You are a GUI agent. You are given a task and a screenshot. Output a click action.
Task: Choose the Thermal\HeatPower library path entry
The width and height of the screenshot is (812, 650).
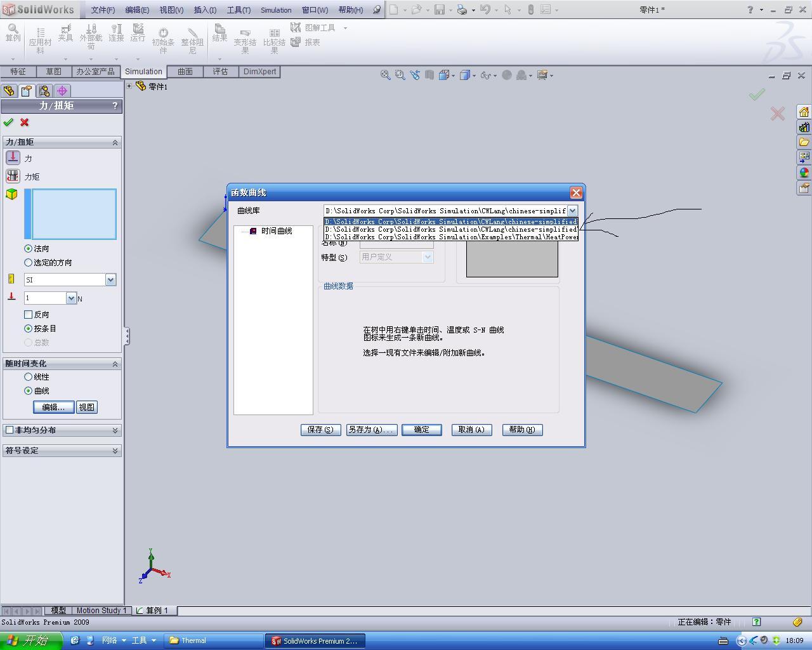[x=451, y=237]
